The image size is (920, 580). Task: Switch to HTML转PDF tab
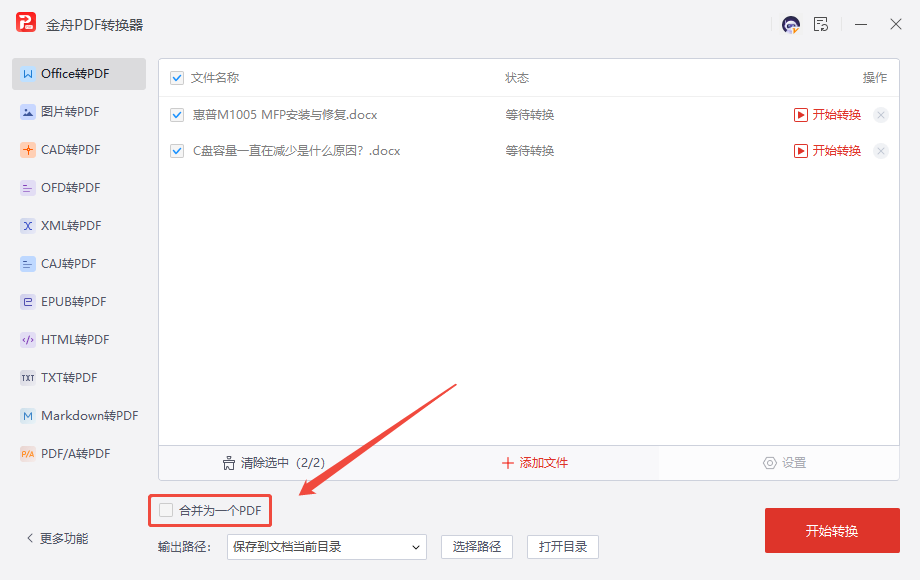(79, 340)
